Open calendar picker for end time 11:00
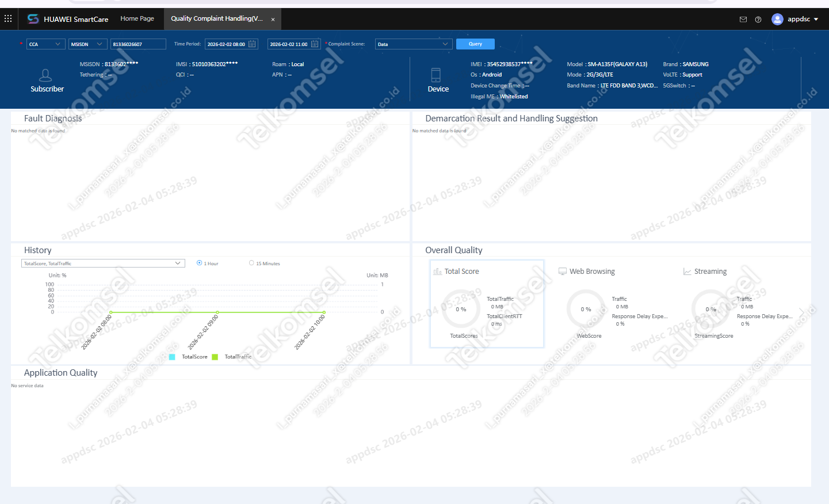Image resolution: width=829 pixels, height=504 pixels. pos(315,44)
